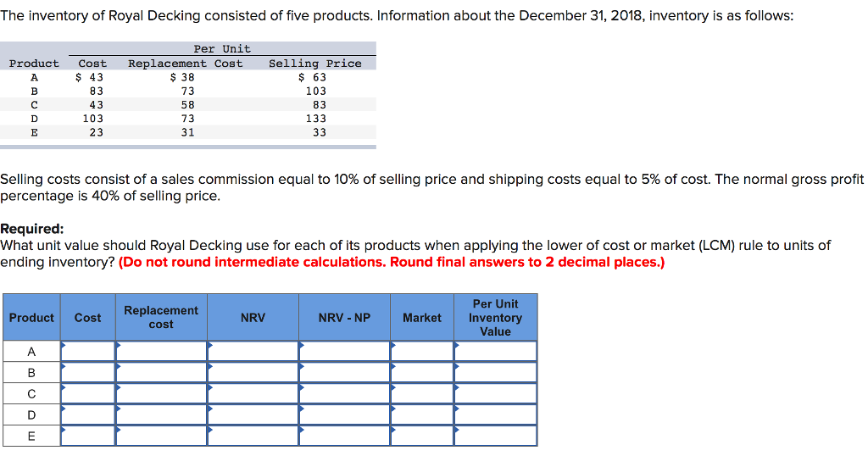Screen dimensions: 868x467
Task: Click Per Unit Inventory Value for product D
Action: pos(496,415)
